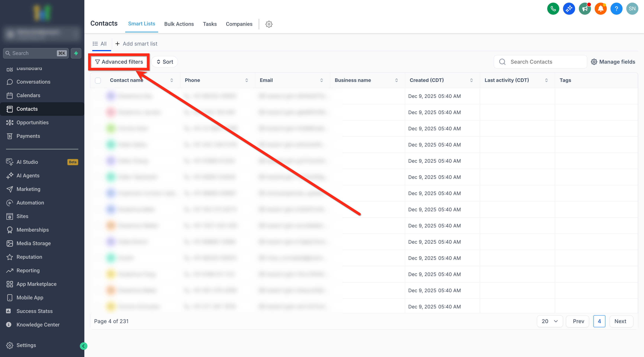The width and height of the screenshot is (644, 357).
Task: Click the blue help question mark icon
Action: pyautogui.click(x=616, y=9)
